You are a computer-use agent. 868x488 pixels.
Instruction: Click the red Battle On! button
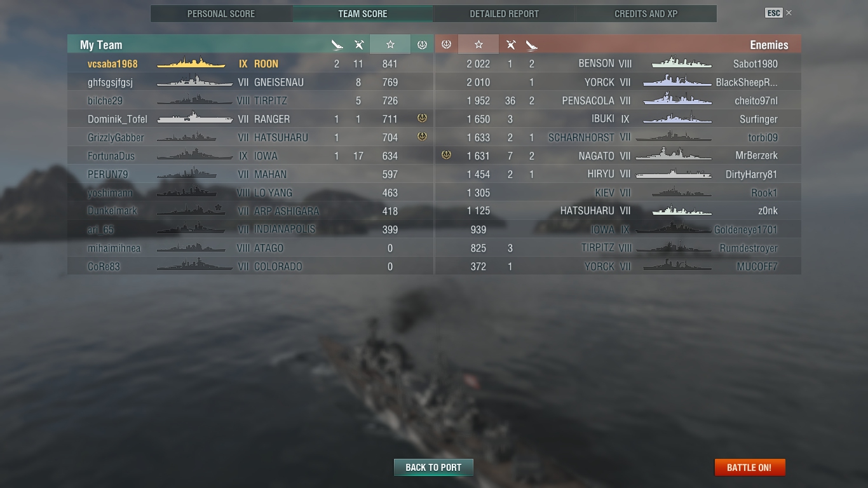750,467
